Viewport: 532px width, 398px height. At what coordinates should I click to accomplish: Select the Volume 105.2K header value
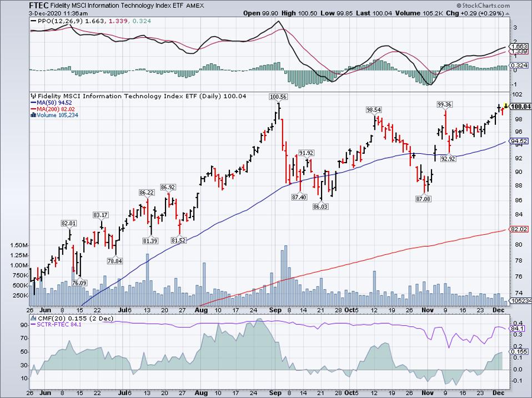pos(420,13)
